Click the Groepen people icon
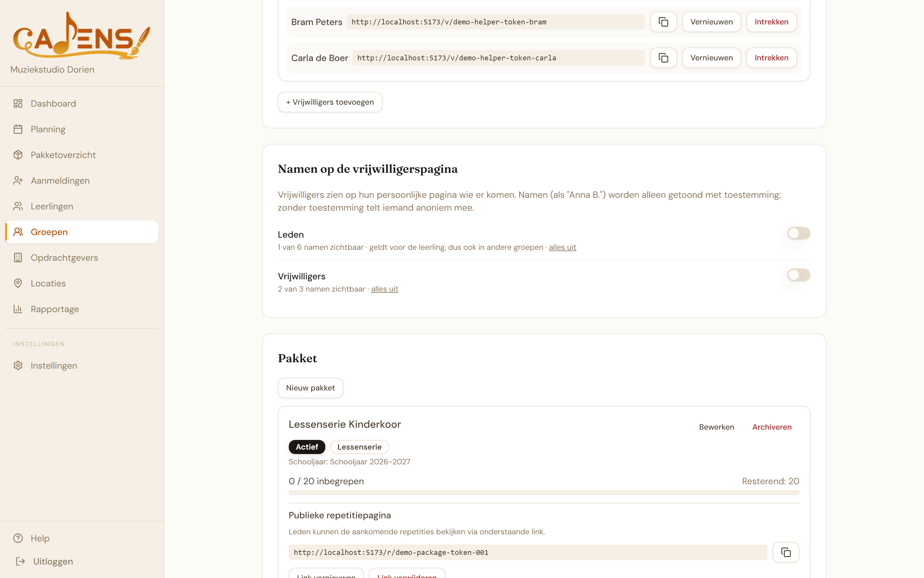This screenshot has width=924, height=578. point(18,232)
